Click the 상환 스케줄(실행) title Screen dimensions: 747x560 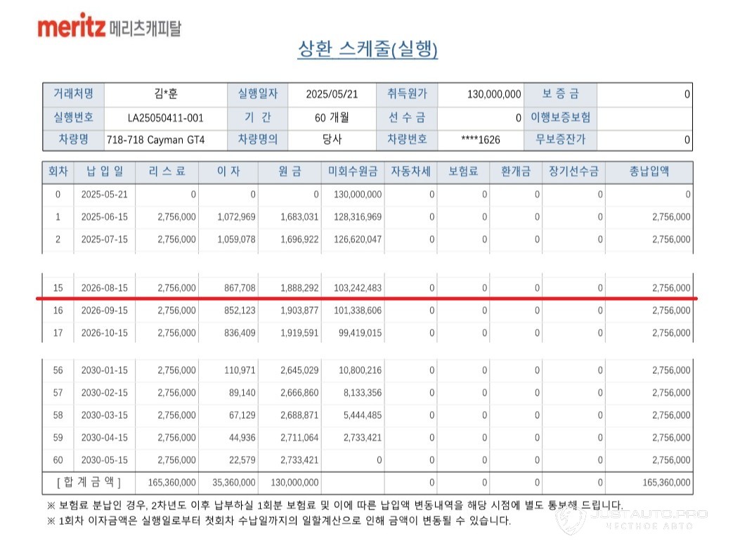pyautogui.click(x=368, y=48)
